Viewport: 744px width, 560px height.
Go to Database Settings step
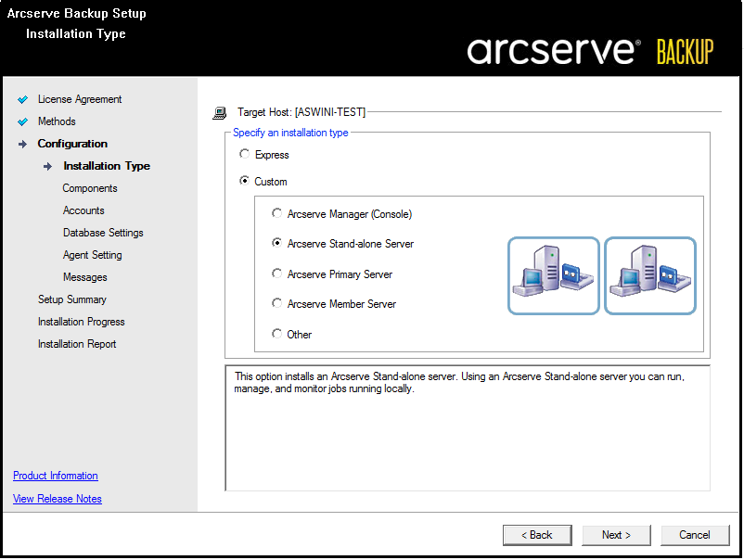coord(103,234)
